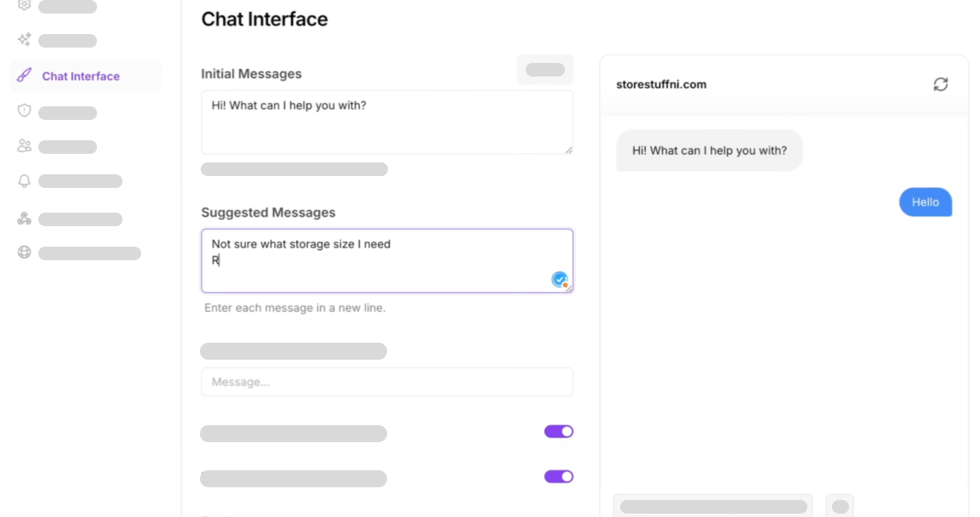The image size is (980, 517).
Task: Open the bell notifications icon in sidebar
Action: coord(24,181)
